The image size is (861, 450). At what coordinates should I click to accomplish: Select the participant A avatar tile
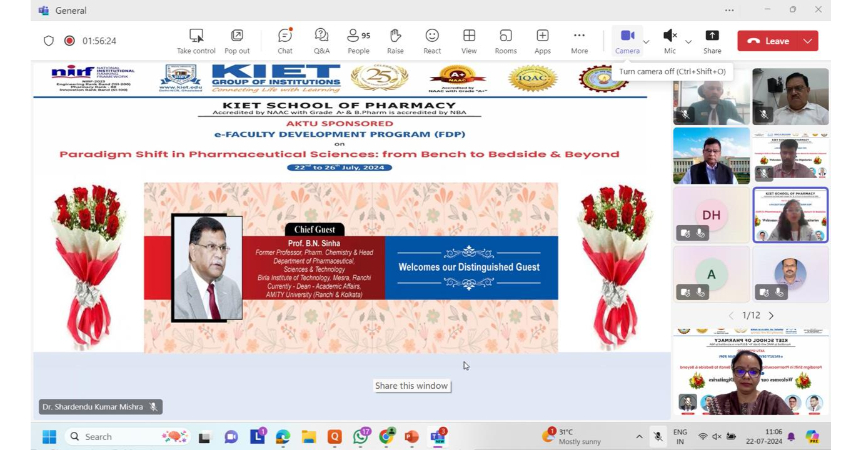point(712,274)
